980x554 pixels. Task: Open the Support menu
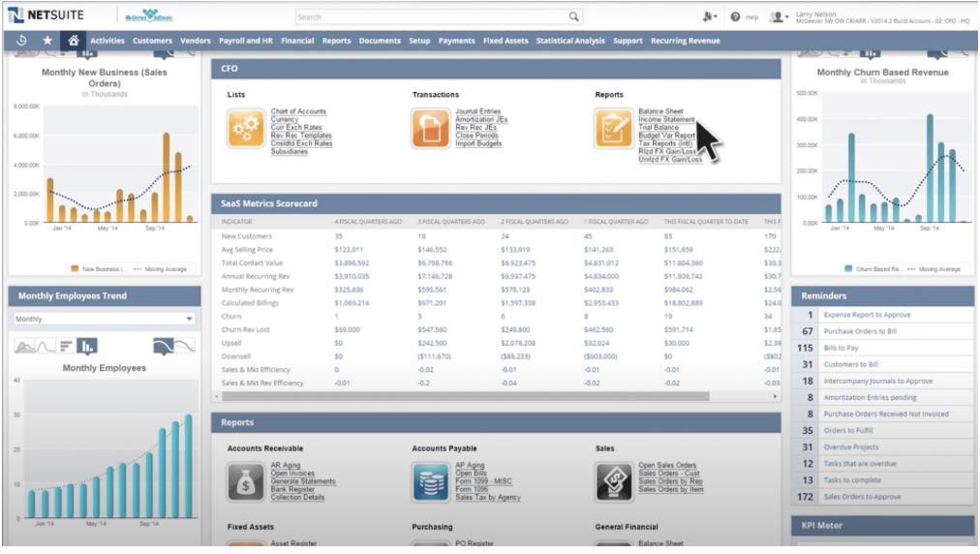coord(628,41)
